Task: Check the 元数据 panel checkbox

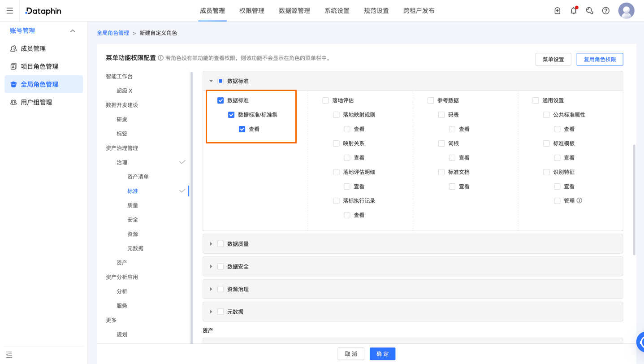Action: [220, 312]
